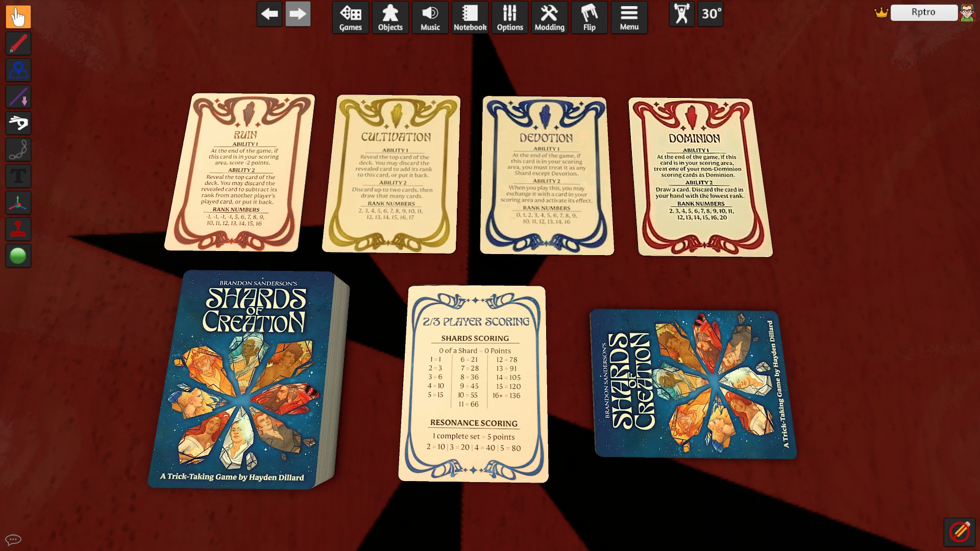980x551 pixels.
Task: Open the Modding menu
Action: [550, 18]
